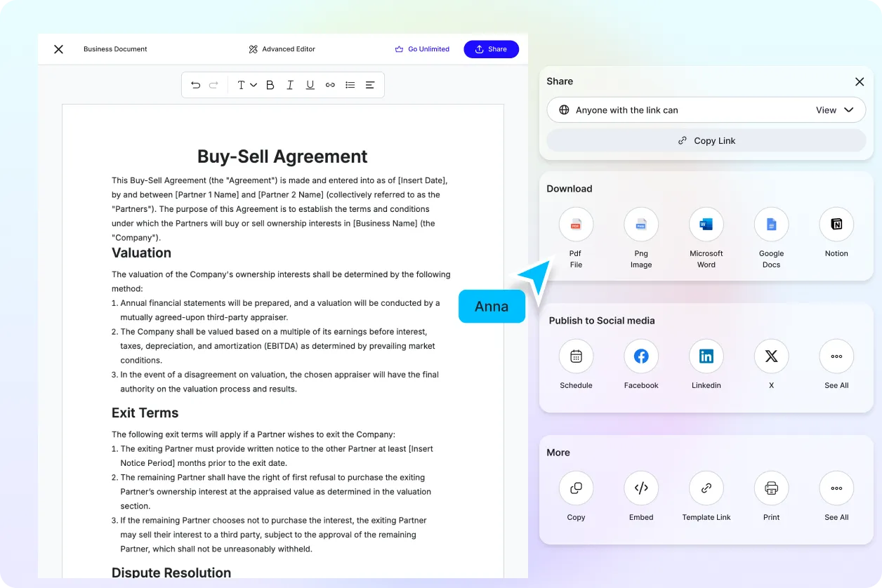Open the View permission dropdown
Screen dimensions: 882x588
836,109
